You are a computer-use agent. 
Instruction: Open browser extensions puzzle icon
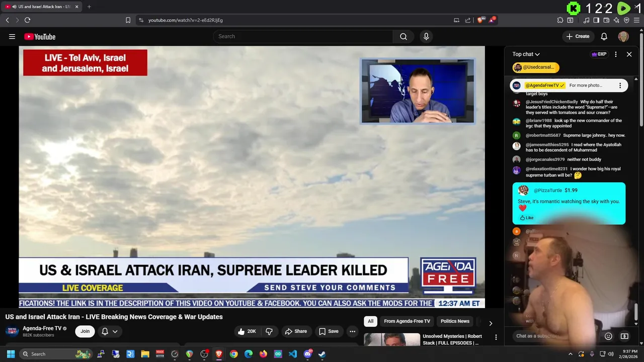click(560, 20)
